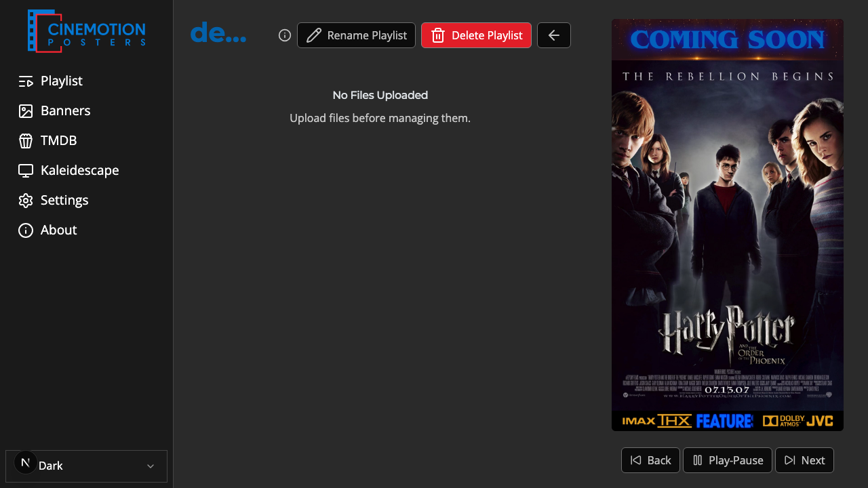
Task: Open the Kaleidescape section
Action: (68, 171)
